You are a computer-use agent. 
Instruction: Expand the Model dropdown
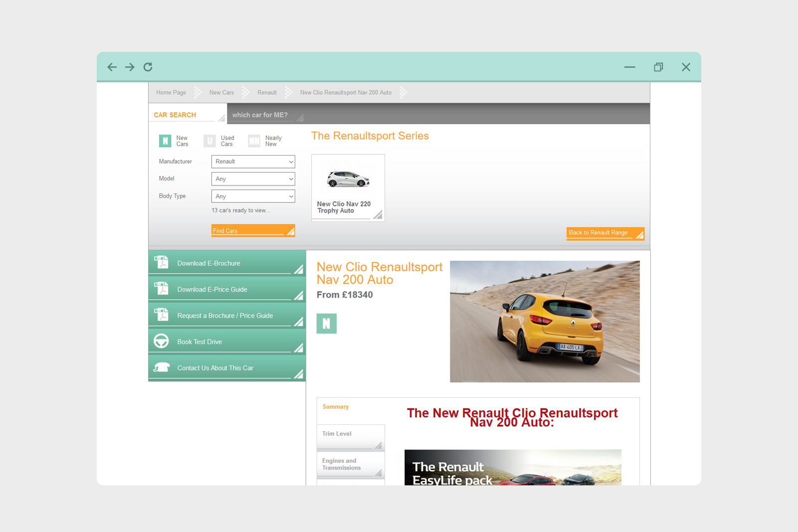pyautogui.click(x=253, y=179)
